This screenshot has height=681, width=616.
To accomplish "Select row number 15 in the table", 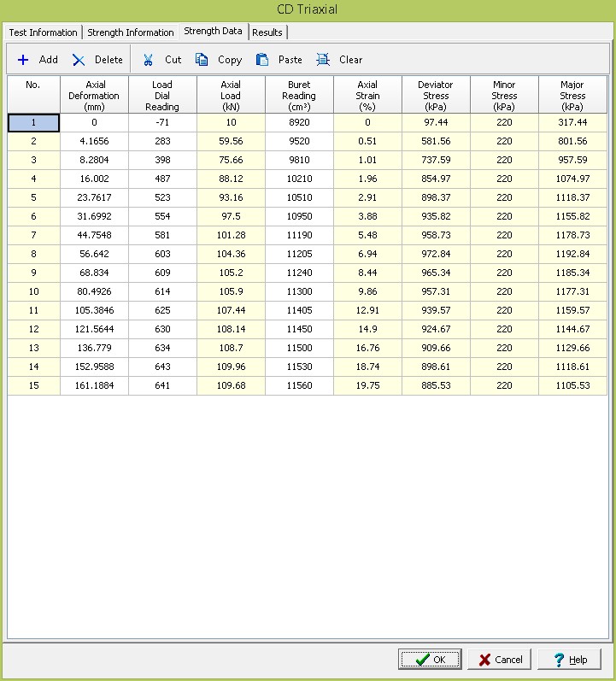I will pos(33,385).
